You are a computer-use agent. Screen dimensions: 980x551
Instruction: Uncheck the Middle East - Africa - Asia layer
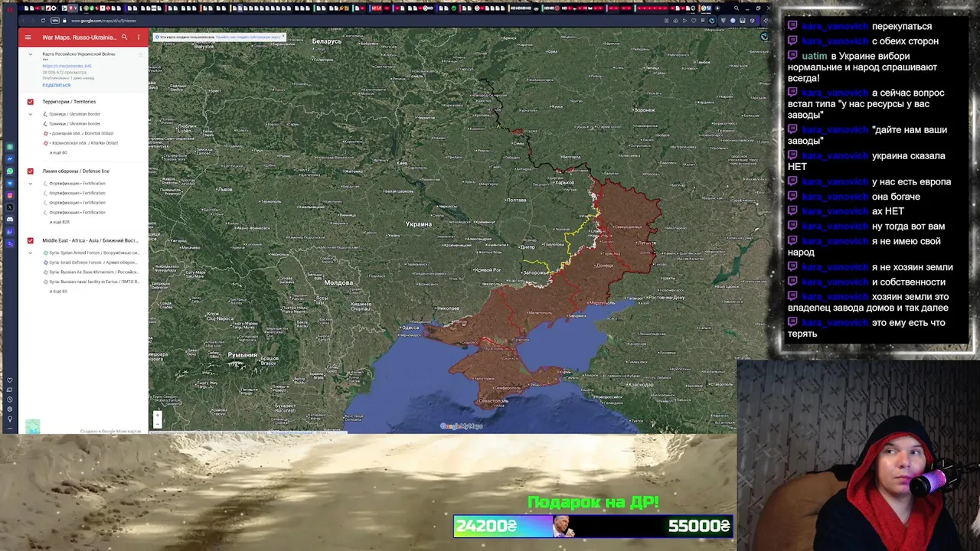31,240
